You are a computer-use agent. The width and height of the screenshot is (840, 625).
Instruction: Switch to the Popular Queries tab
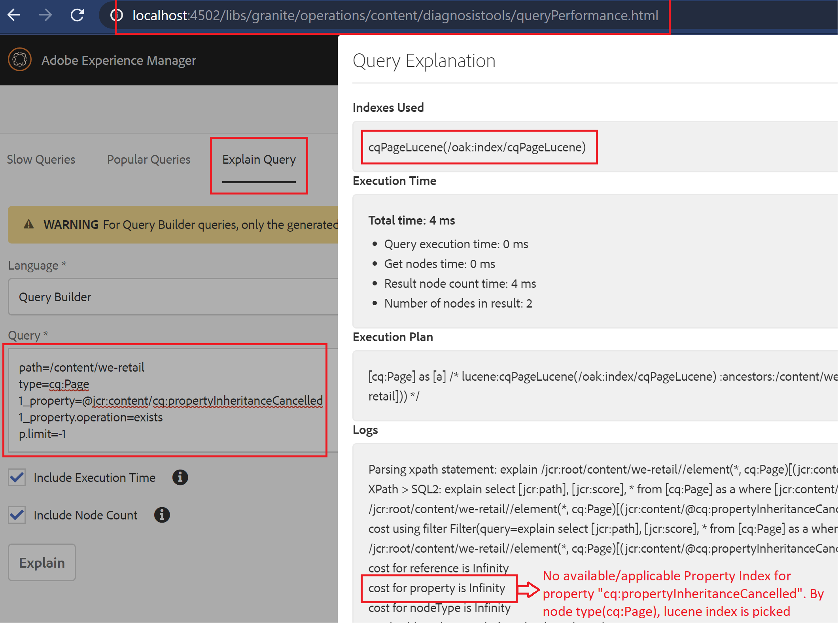tap(149, 160)
